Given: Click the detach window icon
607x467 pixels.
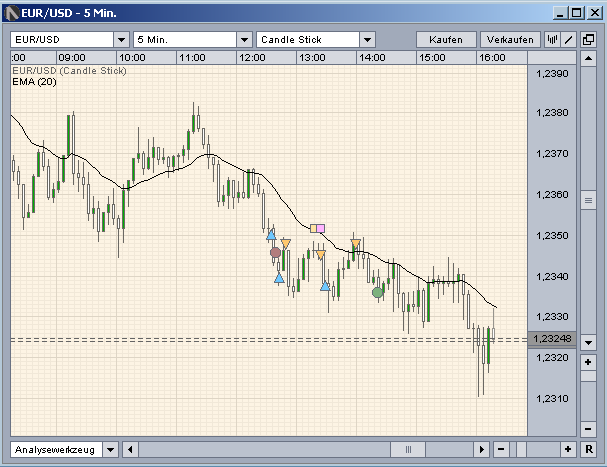Looking at the screenshot, I should (x=588, y=39).
